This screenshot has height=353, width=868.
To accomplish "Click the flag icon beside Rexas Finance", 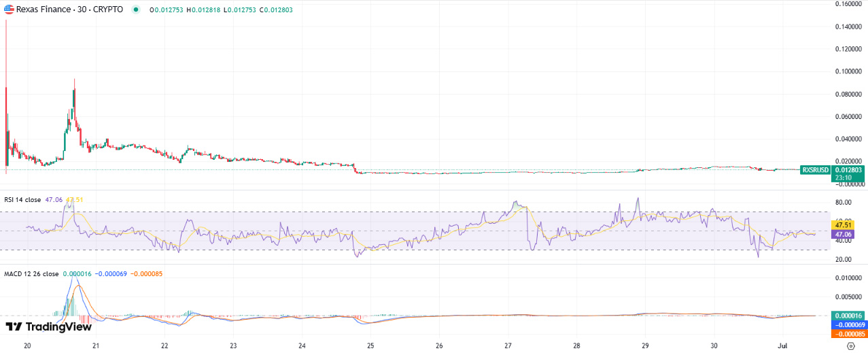I will coord(9,10).
